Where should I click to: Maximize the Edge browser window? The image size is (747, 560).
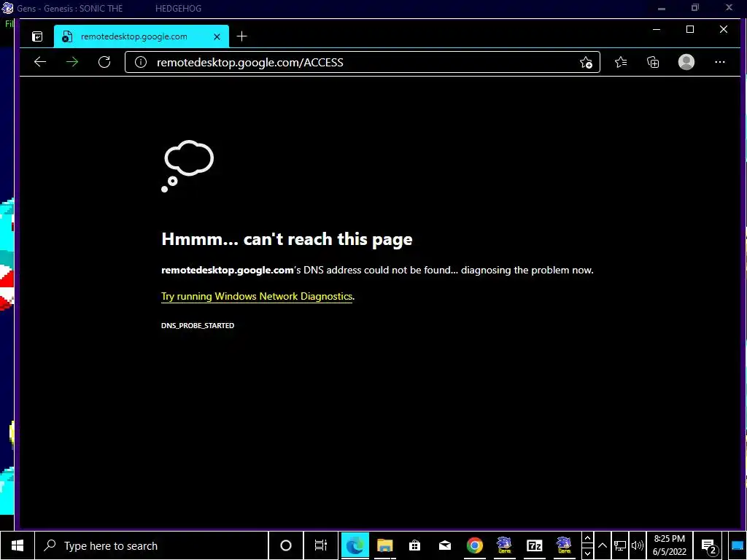[690, 29]
